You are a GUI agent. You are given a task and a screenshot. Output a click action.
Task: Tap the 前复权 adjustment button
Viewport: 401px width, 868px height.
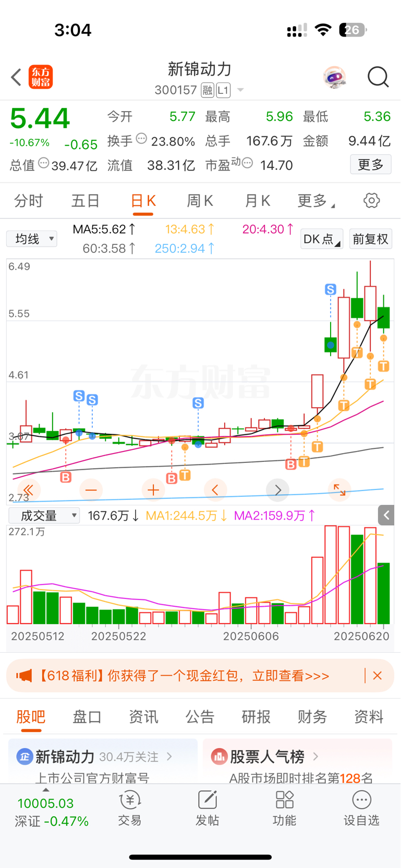pos(371,239)
